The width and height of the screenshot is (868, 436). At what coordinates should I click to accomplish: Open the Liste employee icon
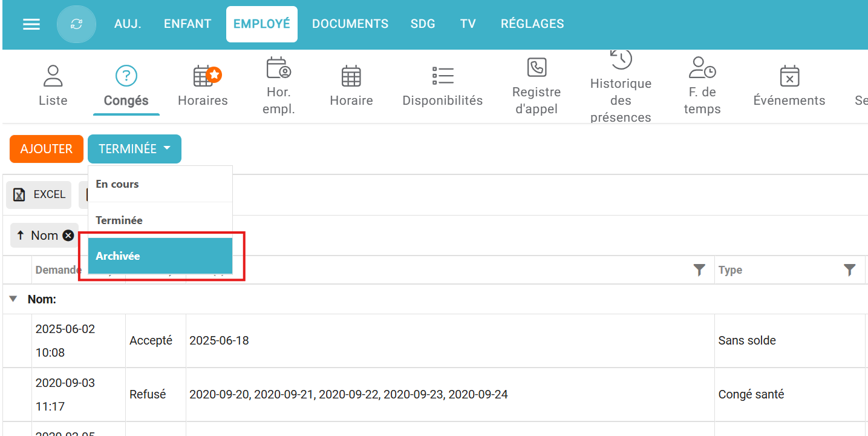tap(53, 76)
